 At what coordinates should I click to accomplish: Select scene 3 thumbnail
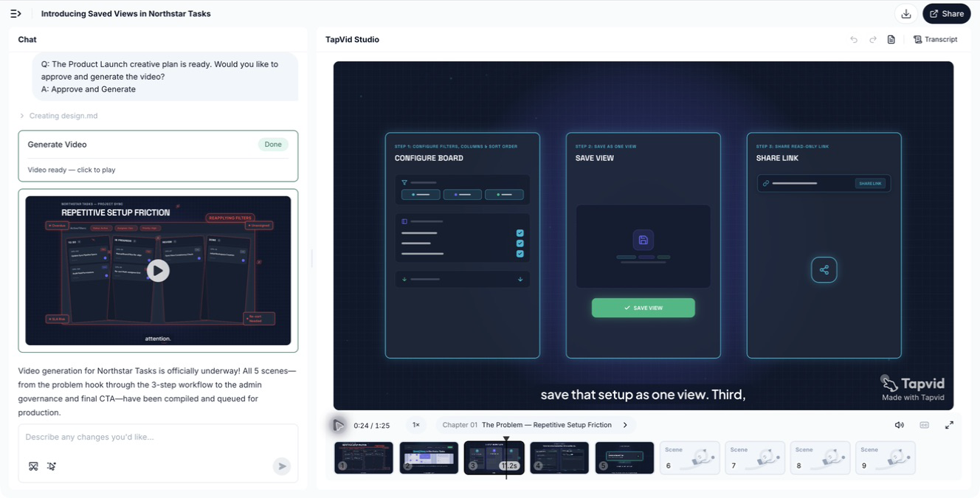tap(494, 457)
